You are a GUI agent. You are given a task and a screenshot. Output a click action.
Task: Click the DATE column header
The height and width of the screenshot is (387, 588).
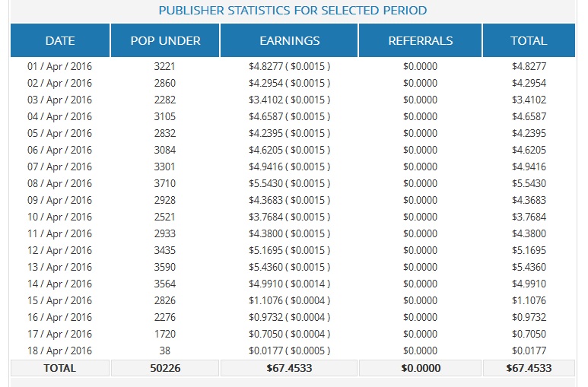coord(60,41)
